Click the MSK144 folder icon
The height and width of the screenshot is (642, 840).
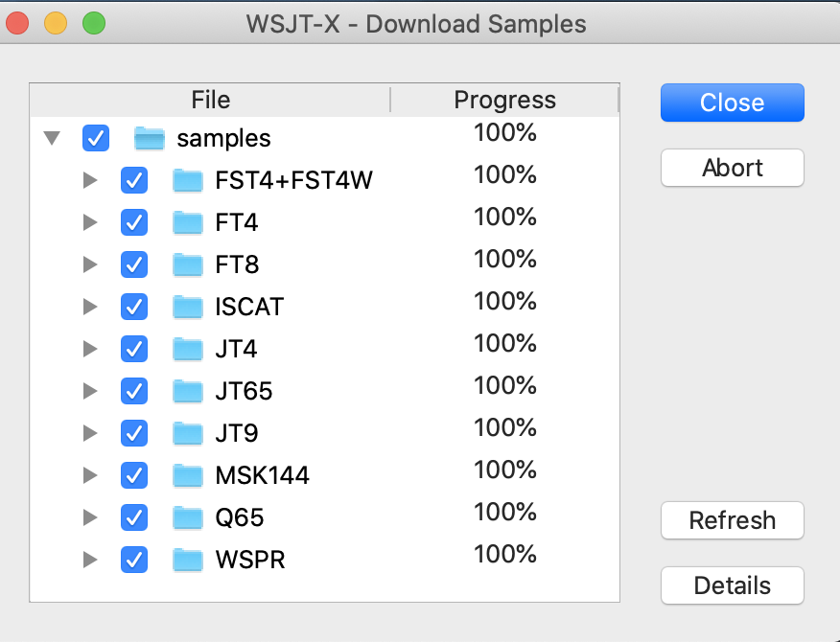[x=188, y=476]
